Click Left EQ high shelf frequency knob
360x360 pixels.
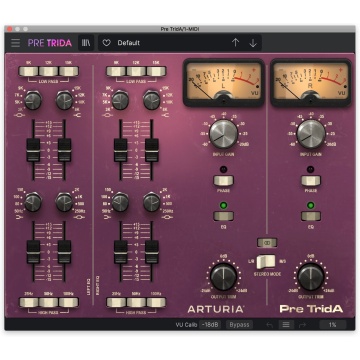click(x=64, y=100)
